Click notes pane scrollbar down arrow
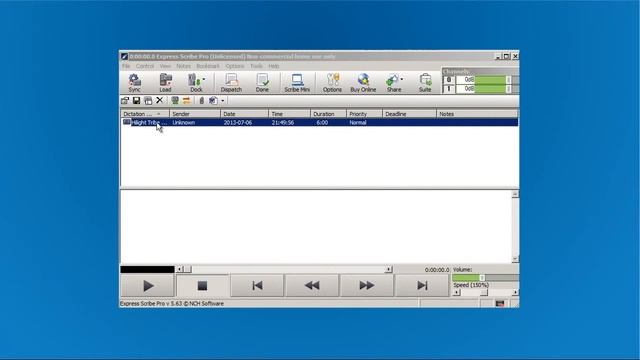The image size is (640, 360). [x=515, y=259]
